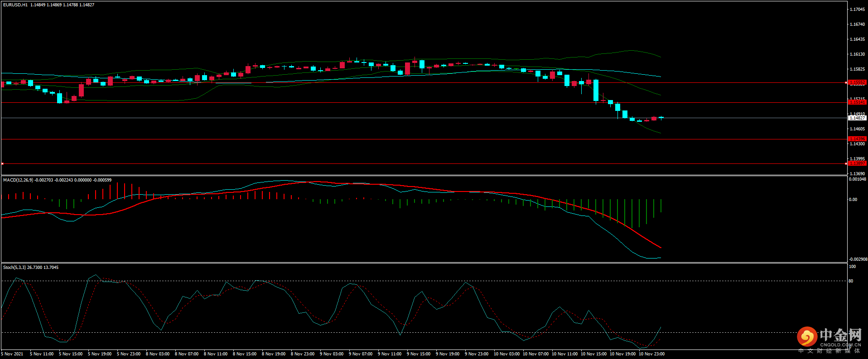
Task: Click the 1.16130 price axis label
Action: click(857, 54)
